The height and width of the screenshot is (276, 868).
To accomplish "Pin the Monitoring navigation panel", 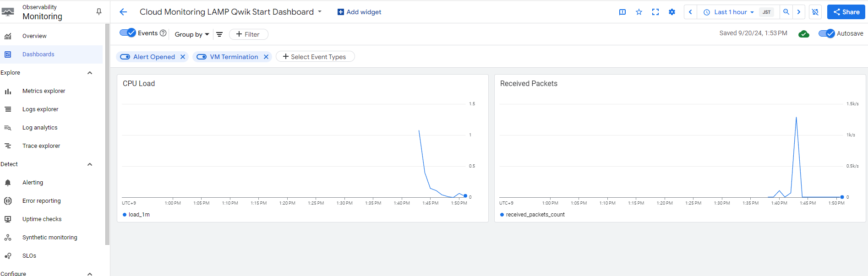I will pyautogui.click(x=98, y=12).
